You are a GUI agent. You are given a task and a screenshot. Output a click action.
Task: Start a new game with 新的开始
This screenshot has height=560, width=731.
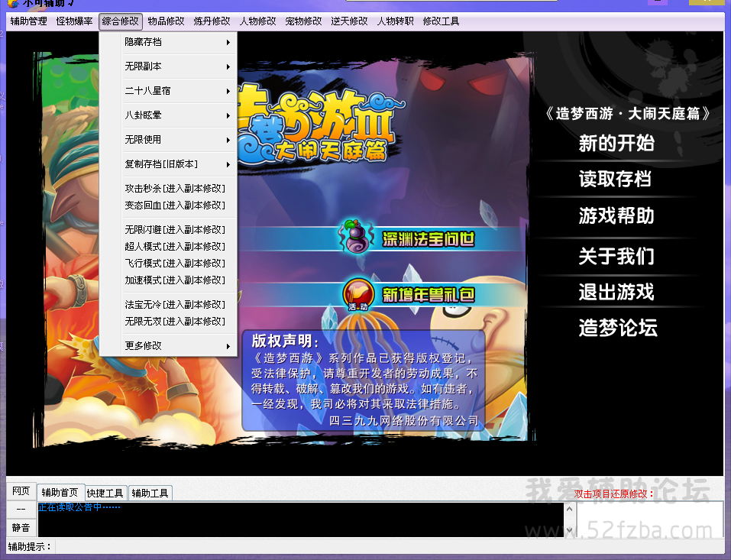[616, 143]
